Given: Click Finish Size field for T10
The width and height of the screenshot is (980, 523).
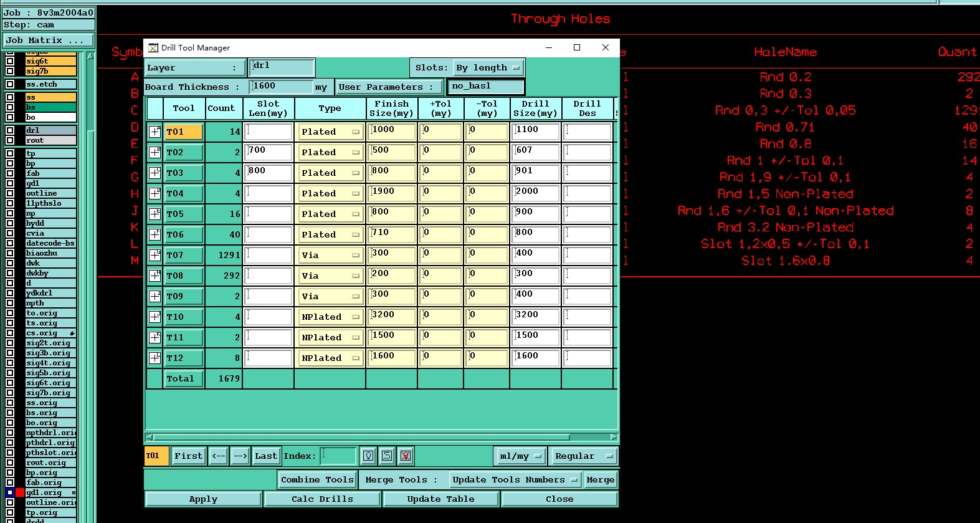Looking at the screenshot, I should point(392,317).
